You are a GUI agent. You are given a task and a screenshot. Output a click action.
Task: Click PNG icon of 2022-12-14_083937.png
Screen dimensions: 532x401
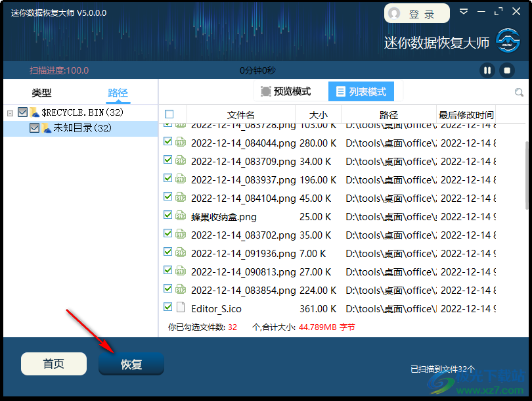[x=181, y=179]
